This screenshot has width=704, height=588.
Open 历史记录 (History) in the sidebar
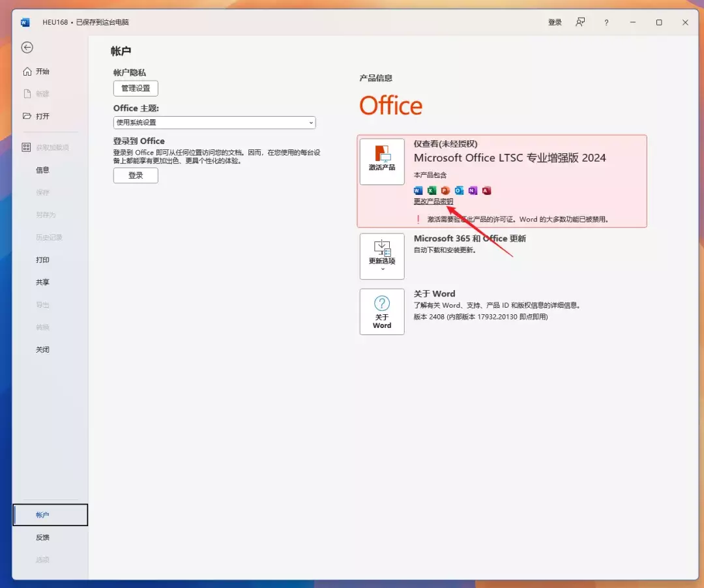pyautogui.click(x=50, y=237)
